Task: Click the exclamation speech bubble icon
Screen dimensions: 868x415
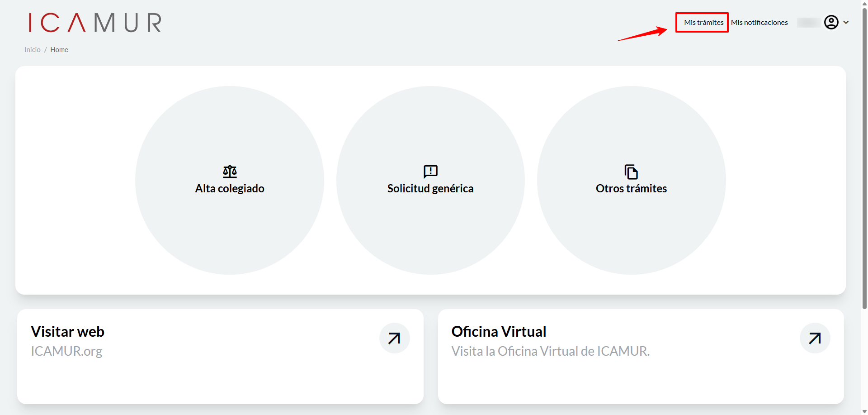Action: (x=430, y=172)
